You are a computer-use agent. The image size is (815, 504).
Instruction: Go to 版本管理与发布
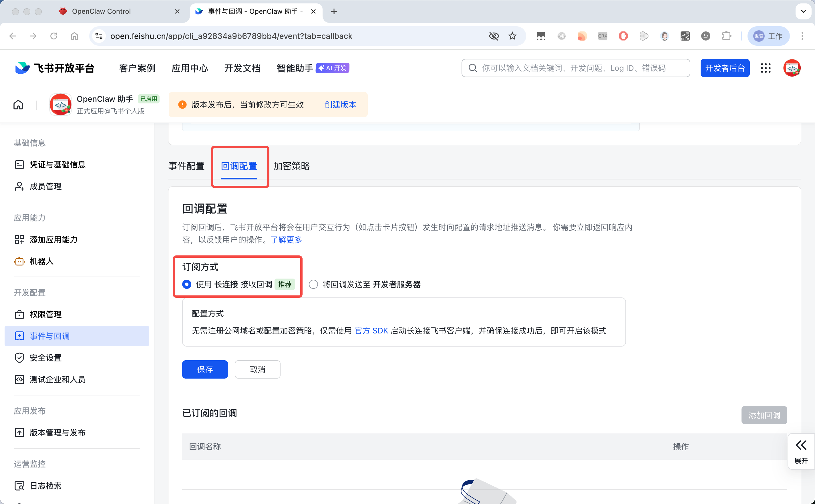click(x=57, y=432)
